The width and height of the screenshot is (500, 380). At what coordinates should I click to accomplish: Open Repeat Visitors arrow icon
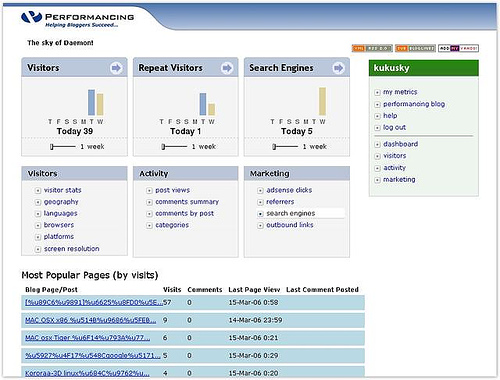(x=227, y=68)
